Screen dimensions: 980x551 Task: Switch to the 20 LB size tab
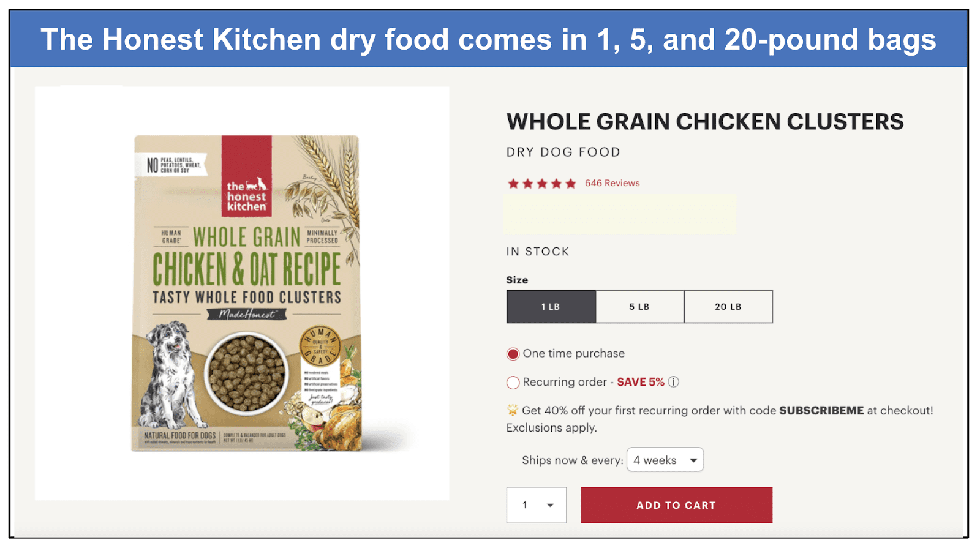(x=728, y=307)
